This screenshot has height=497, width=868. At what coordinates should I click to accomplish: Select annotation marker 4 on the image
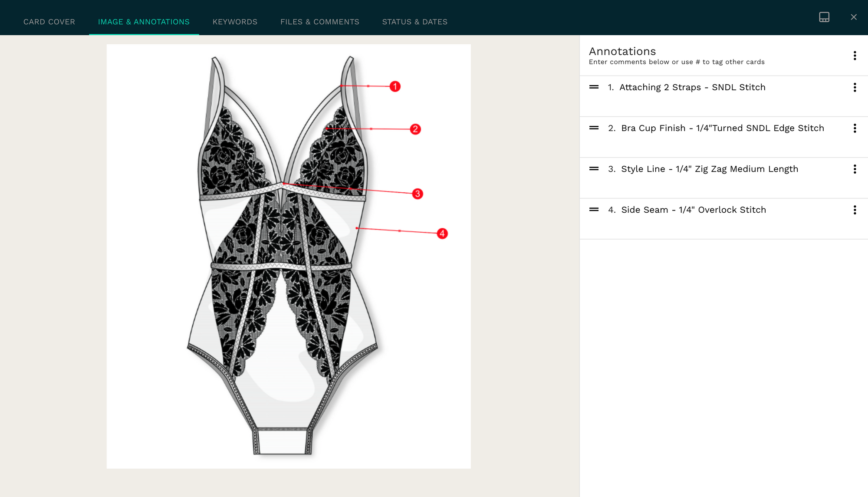coord(442,234)
